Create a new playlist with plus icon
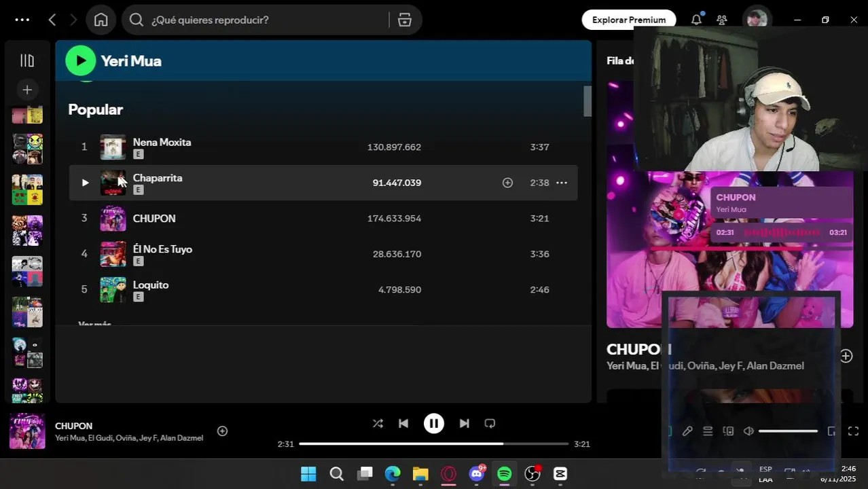 click(27, 90)
